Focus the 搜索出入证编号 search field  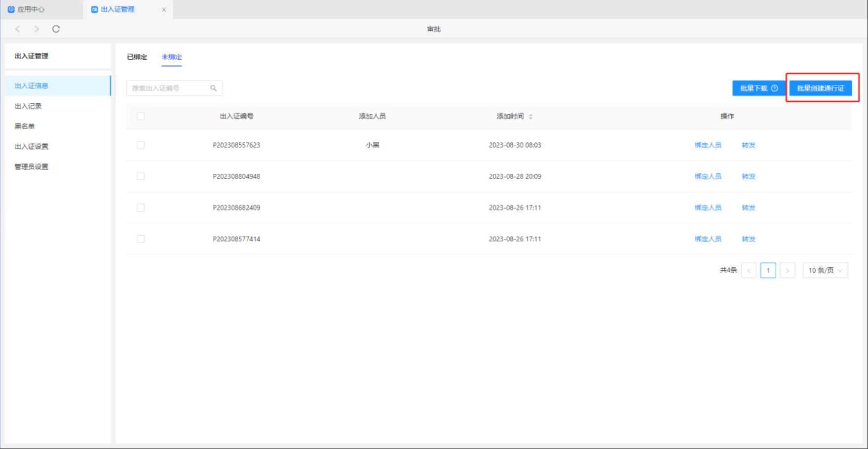pos(168,88)
